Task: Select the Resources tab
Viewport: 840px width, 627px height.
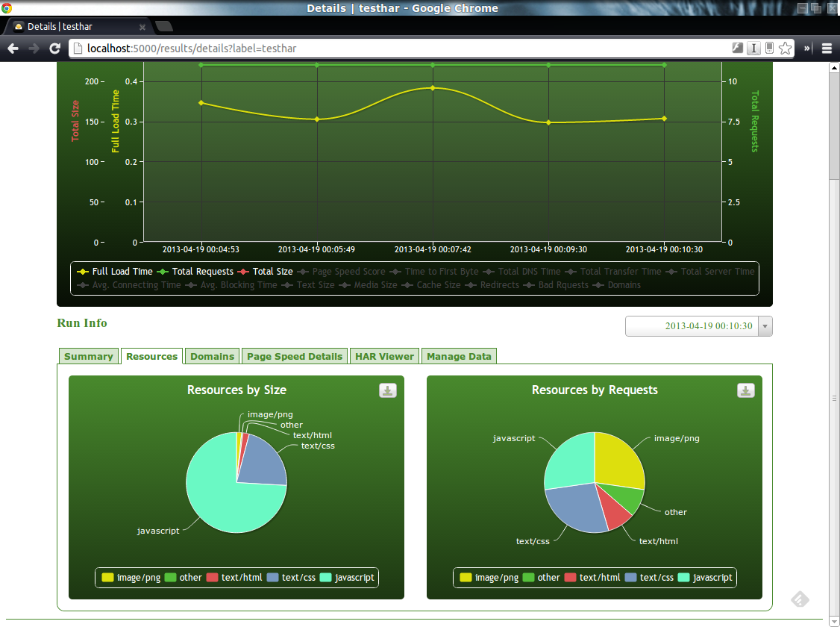Action: tap(151, 356)
